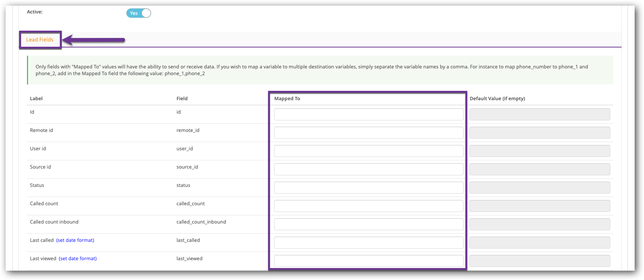Click Default Value field for Status row
644x280 pixels.
pyautogui.click(x=540, y=188)
